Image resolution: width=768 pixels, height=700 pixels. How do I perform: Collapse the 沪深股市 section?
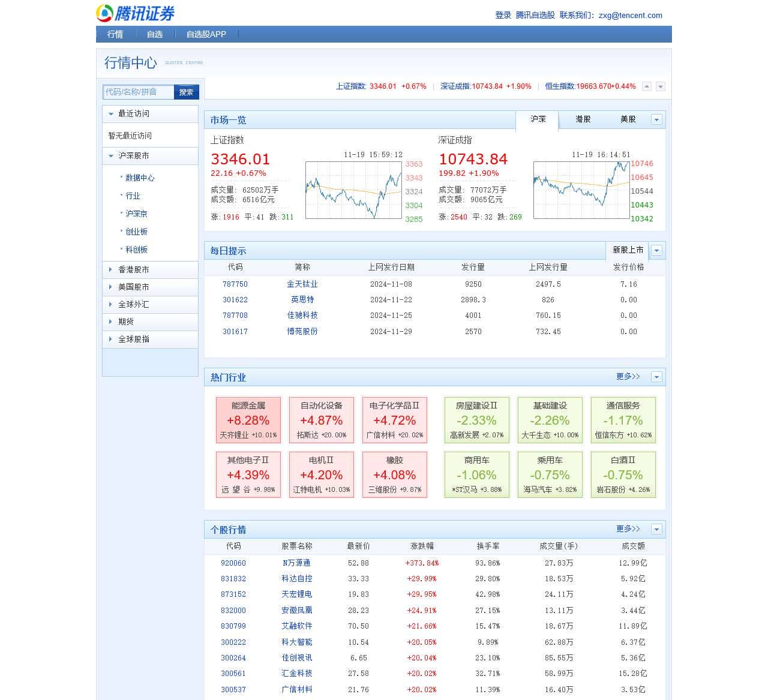tap(111, 156)
